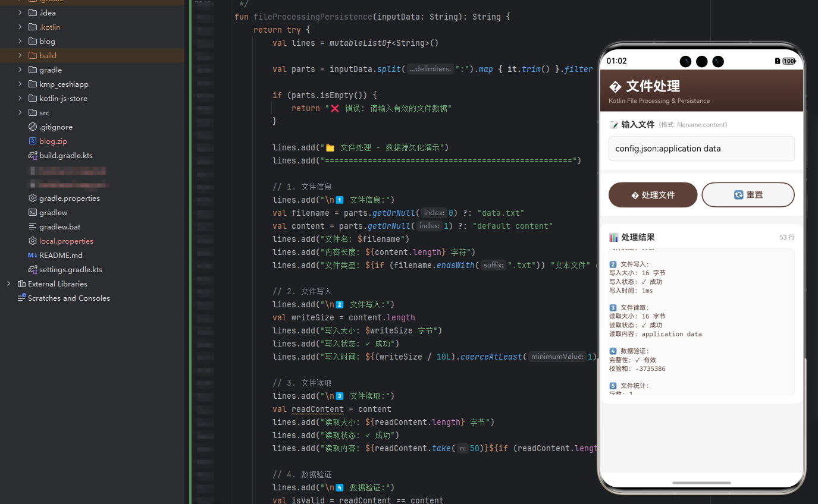Select gradlew.bat in the project tree
The height and width of the screenshot is (504, 818).
[60, 226]
